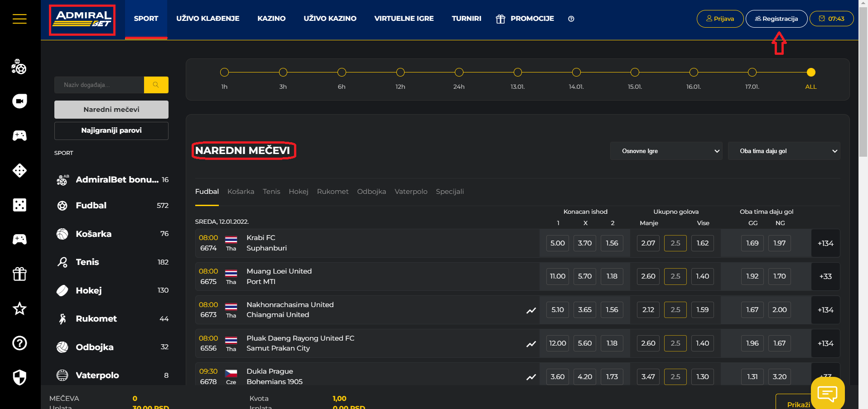
Task: Open Osnovne Igre dropdown
Action: (666, 151)
